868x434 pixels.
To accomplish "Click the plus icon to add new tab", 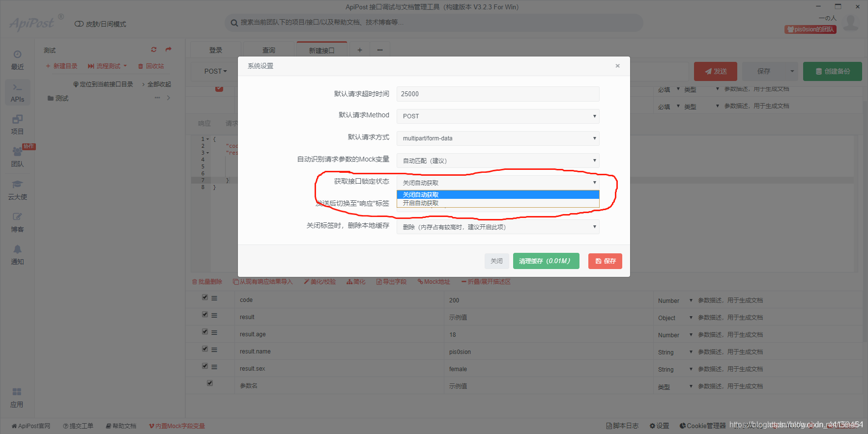I will tap(360, 50).
